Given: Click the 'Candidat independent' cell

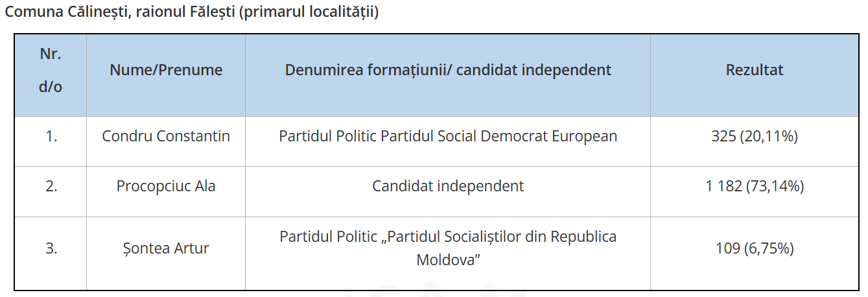Looking at the screenshot, I should [x=448, y=186].
